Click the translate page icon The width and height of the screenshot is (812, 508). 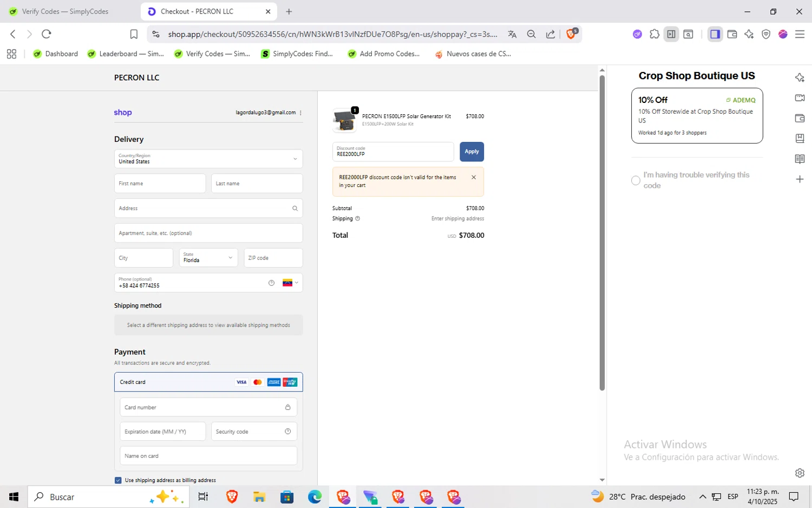coord(512,34)
